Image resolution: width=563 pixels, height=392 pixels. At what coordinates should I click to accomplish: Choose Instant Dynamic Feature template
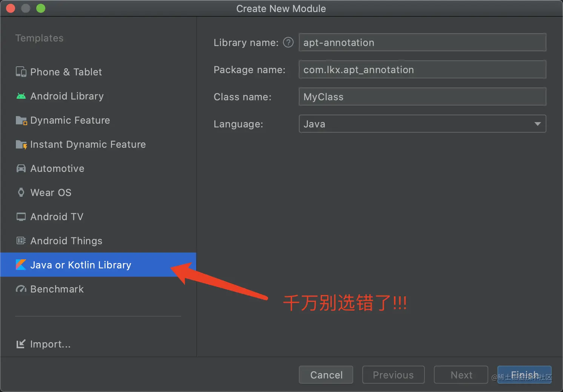coord(98,144)
